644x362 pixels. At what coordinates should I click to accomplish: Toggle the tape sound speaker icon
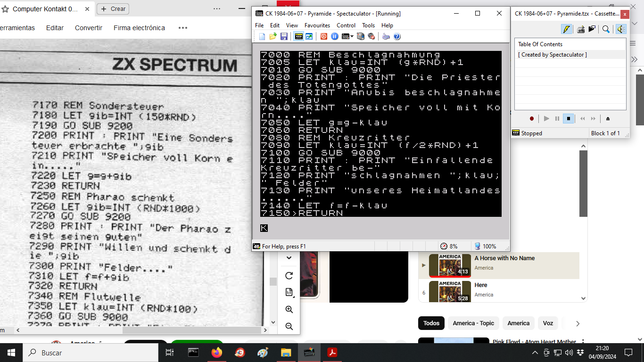click(x=621, y=29)
